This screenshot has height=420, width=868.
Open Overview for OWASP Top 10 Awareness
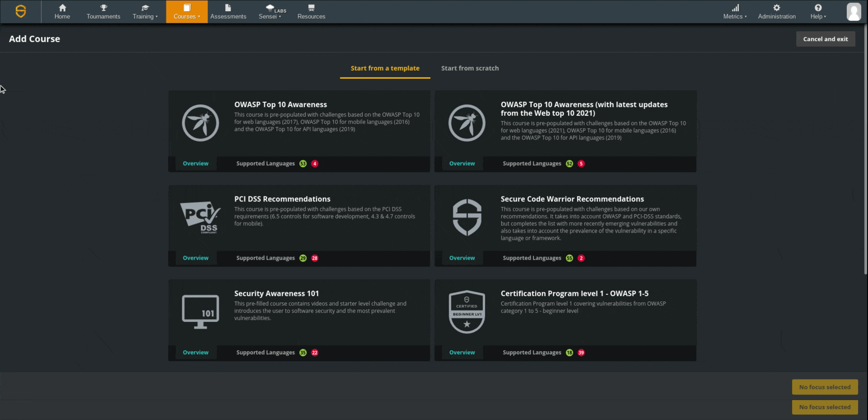(195, 163)
